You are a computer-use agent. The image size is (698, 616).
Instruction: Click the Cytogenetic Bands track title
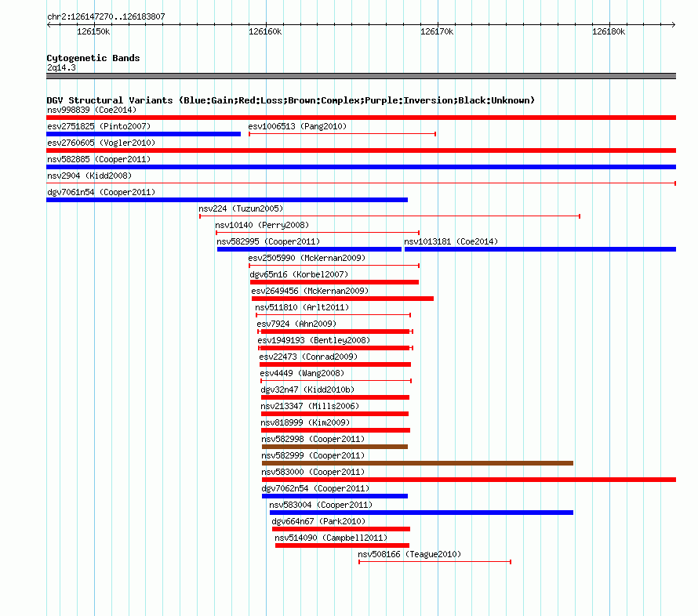[93, 58]
